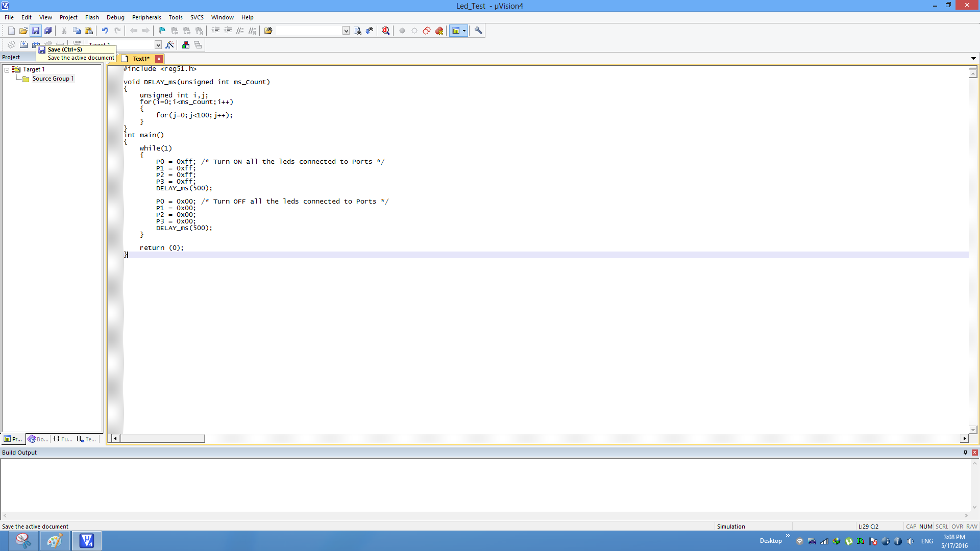Image resolution: width=980 pixels, height=551 pixels.
Task: Open the Flash menu
Action: tap(92, 17)
